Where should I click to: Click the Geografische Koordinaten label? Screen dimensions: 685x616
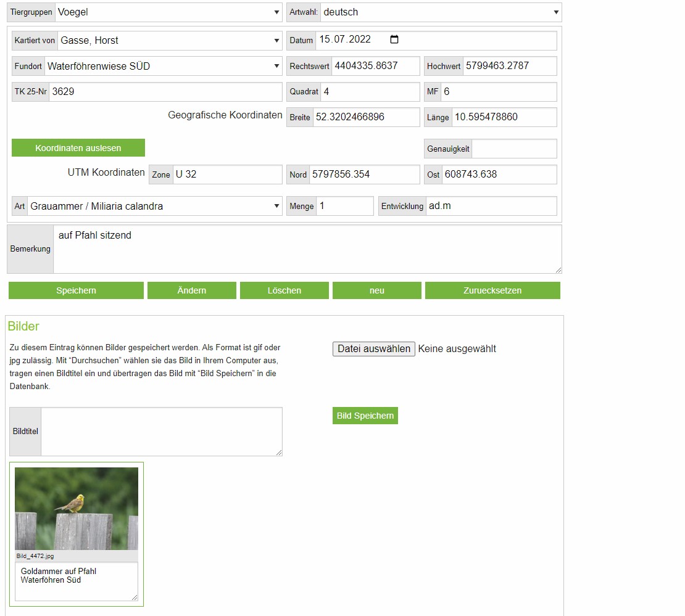click(225, 115)
